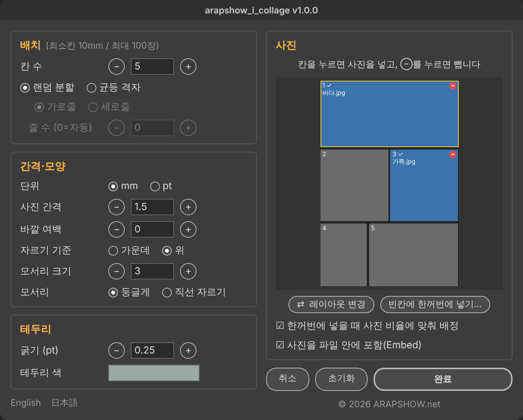523x420 pixels.
Task: Set crop anchor to 위
Action: coord(173,250)
